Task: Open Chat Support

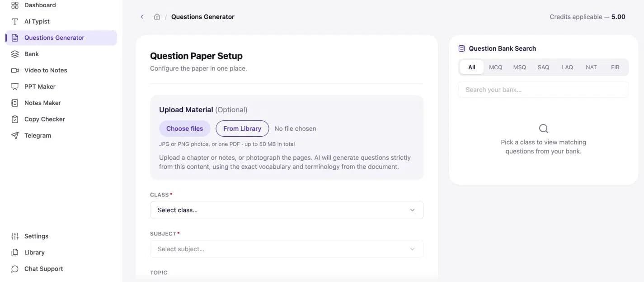Action: click(x=61, y=269)
